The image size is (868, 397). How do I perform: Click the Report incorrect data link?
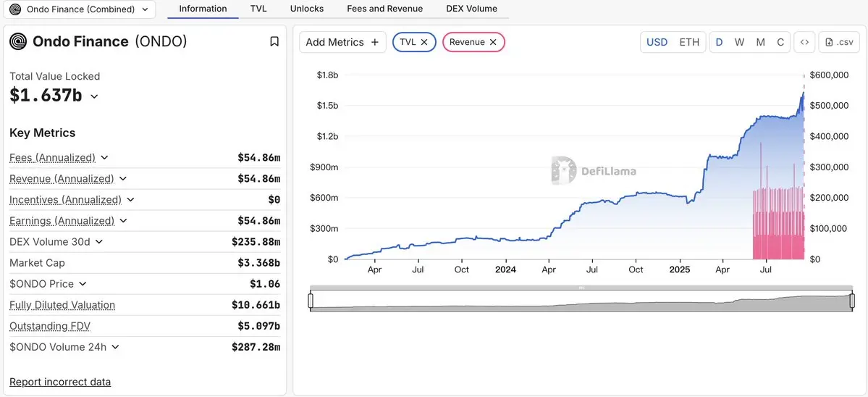pos(60,382)
